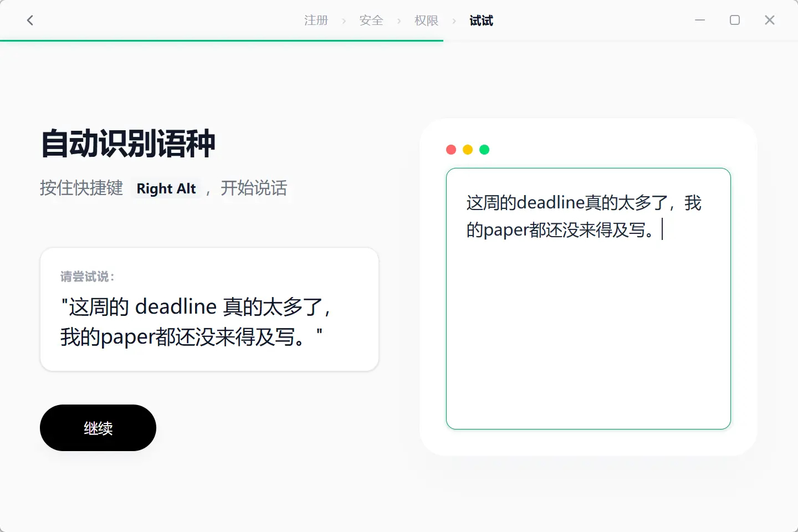Click the sample sentence card under 请尝试说
Screen dimensions: 798x532
209,309
